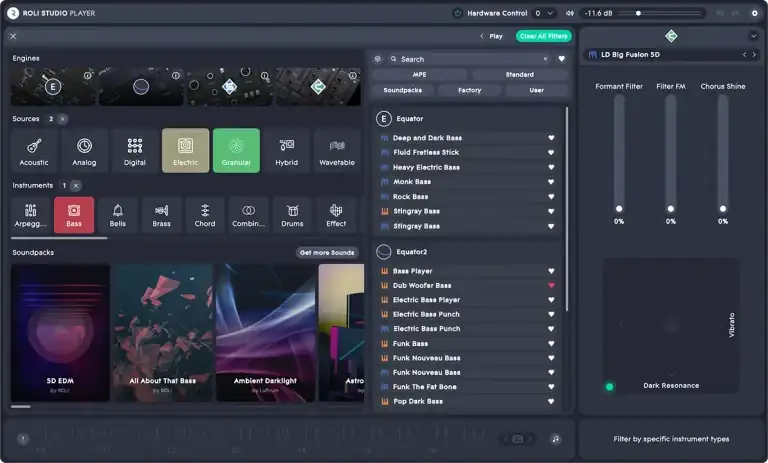
Task: Load the Rock Bass preset
Action: click(468, 197)
